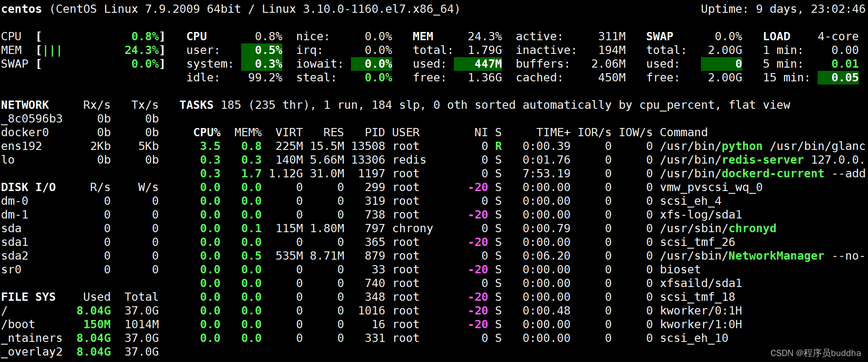
Task: Click ens192 Tx/s value 5Kb
Action: pos(148,146)
